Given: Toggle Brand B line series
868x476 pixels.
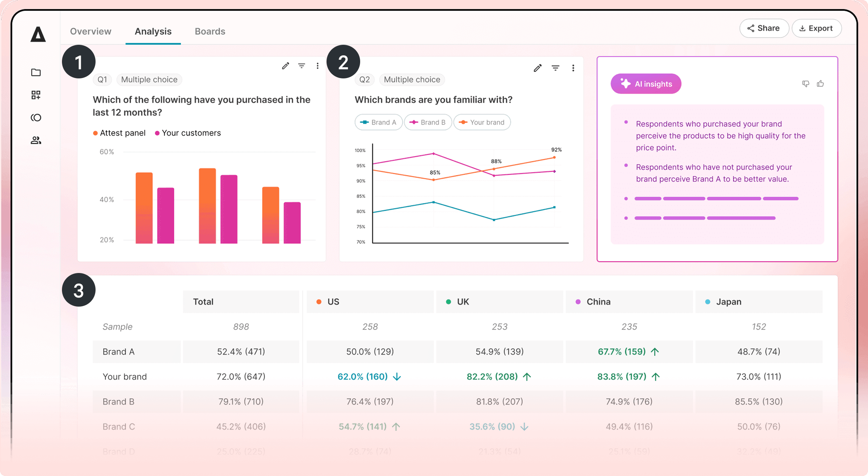Looking at the screenshot, I should tap(428, 122).
